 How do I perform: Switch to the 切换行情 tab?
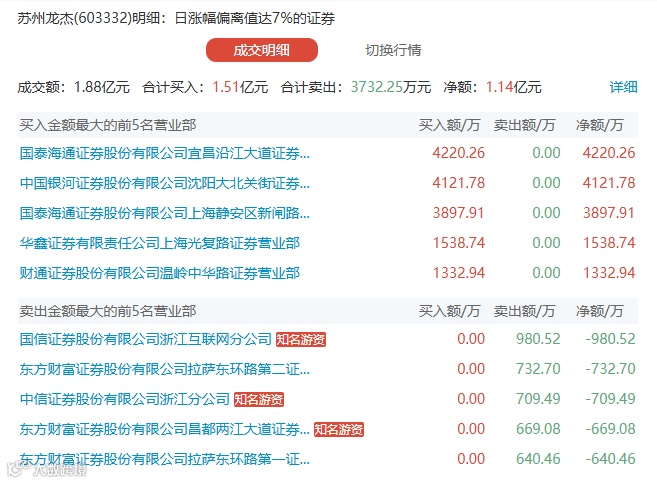click(x=393, y=50)
